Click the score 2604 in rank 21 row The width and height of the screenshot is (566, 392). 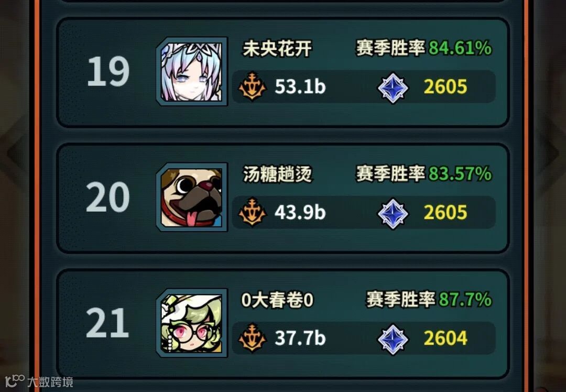pyautogui.click(x=445, y=338)
